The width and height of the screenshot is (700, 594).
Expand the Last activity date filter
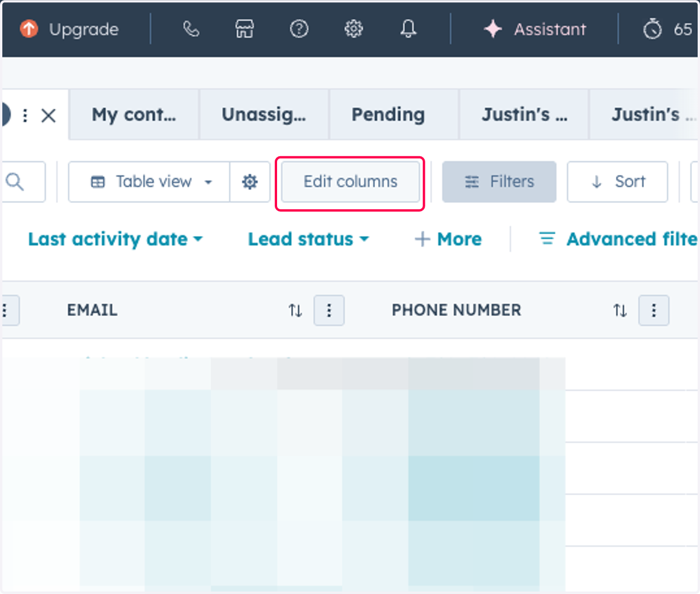[115, 239]
